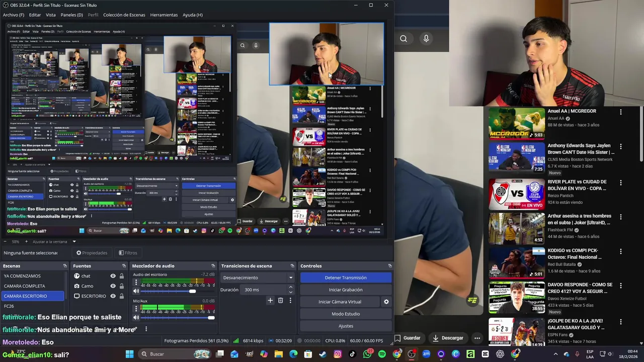
Task: Undock the Escenas panel
Action: [x=65, y=266]
